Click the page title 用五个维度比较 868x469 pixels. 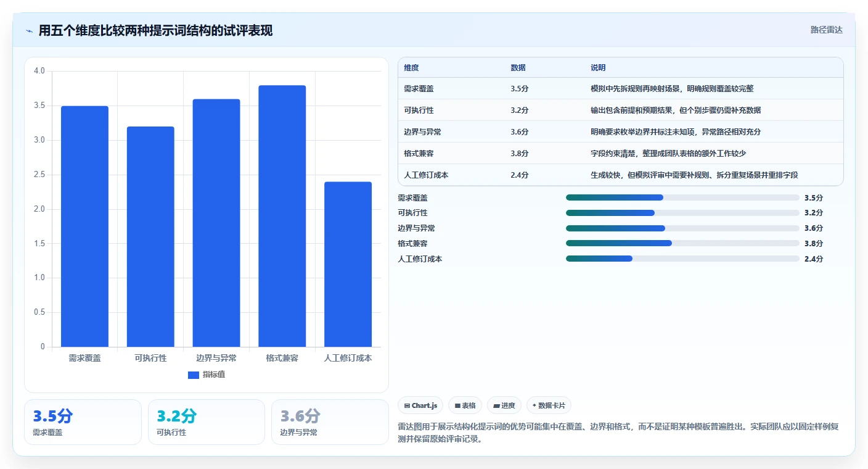[155, 30]
